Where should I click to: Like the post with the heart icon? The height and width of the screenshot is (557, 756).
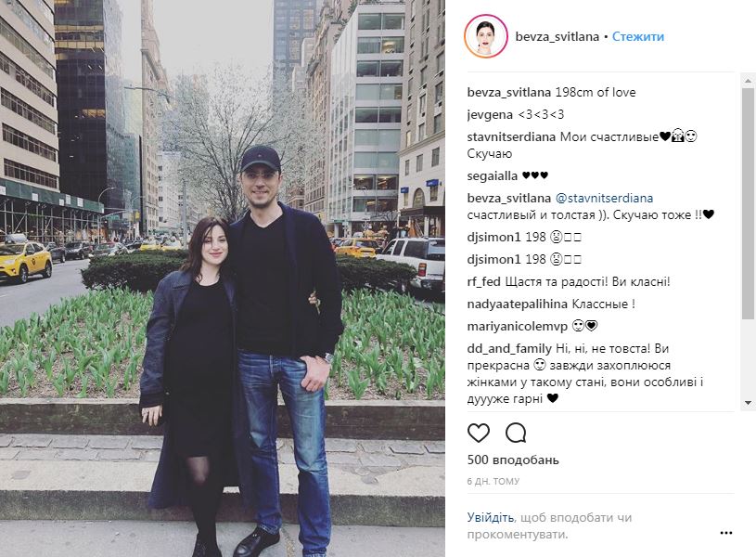[479, 433]
